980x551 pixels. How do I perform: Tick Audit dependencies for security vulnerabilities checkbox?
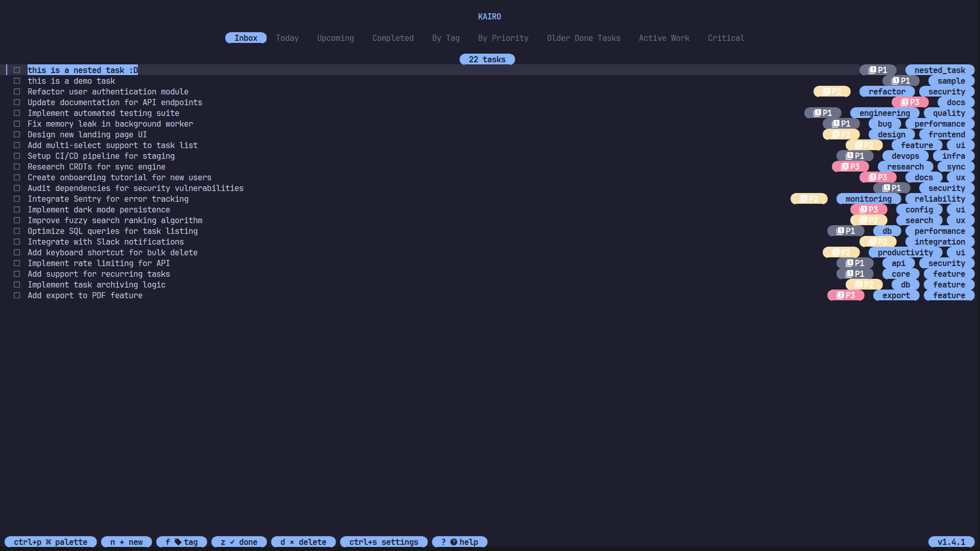coord(17,188)
